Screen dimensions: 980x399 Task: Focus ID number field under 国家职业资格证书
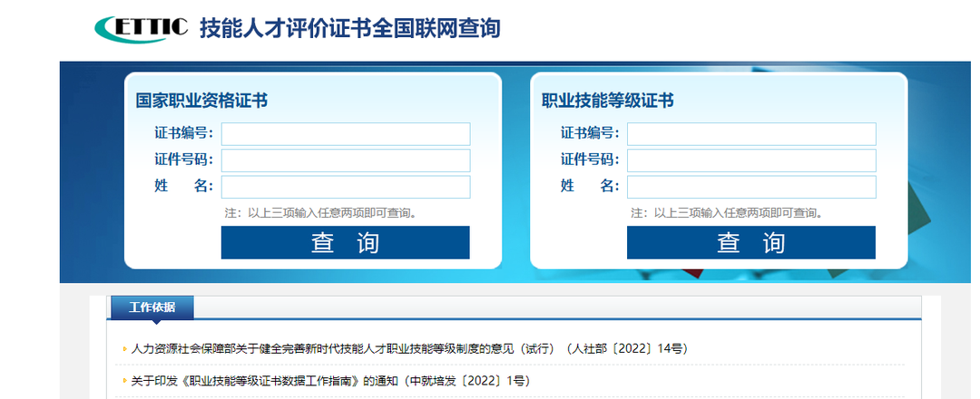tap(346, 161)
